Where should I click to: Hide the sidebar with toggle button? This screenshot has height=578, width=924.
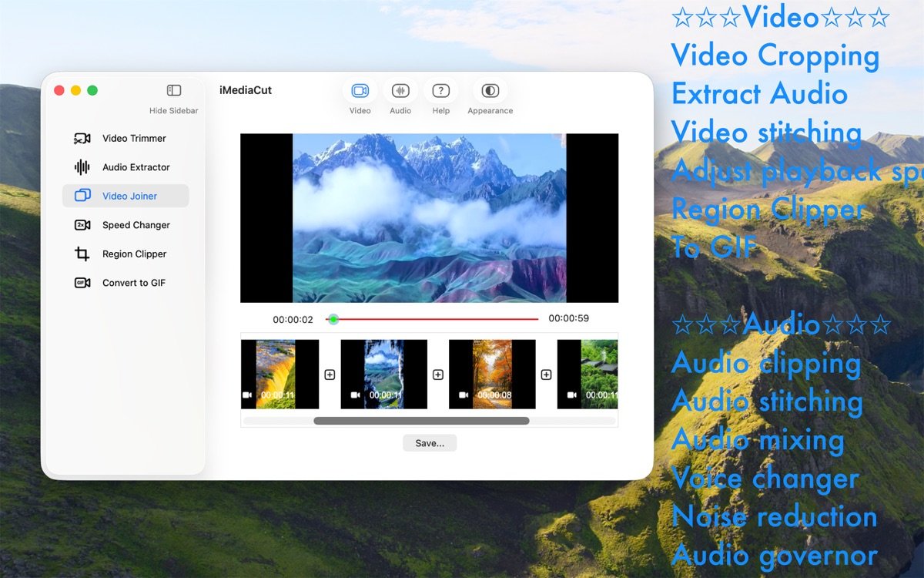point(174,91)
